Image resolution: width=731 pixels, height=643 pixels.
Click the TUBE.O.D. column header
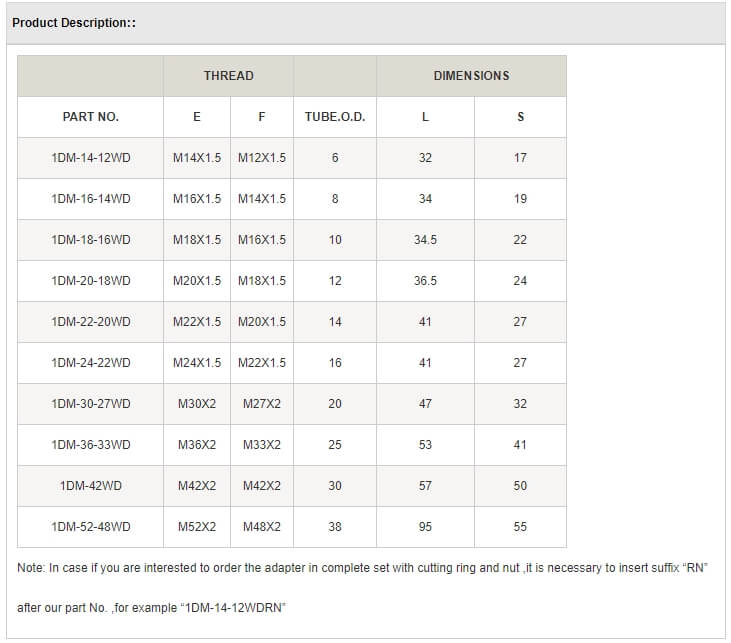click(335, 117)
